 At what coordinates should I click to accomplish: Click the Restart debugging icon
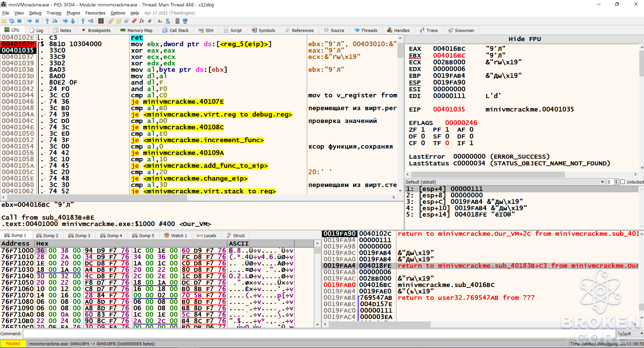[12, 21]
